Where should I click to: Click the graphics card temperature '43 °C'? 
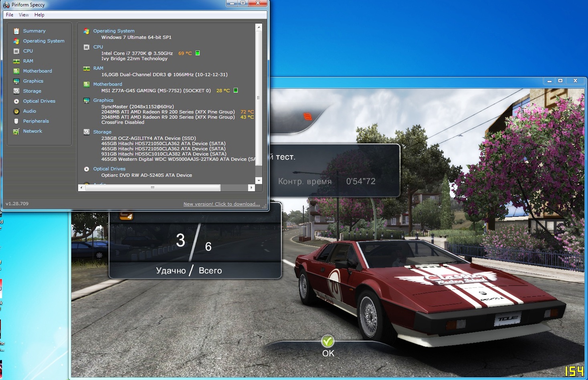pyautogui.click(x=247, y=117)
